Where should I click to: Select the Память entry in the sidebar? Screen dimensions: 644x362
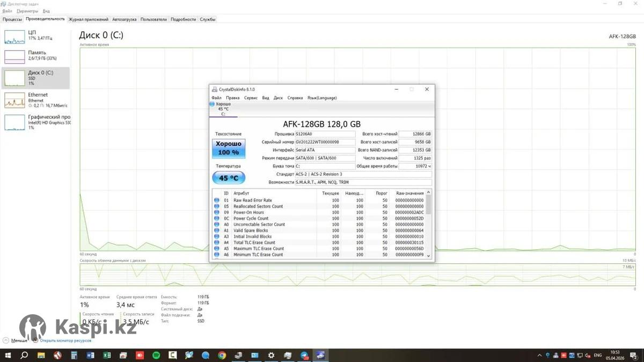[x=35, y=56]
